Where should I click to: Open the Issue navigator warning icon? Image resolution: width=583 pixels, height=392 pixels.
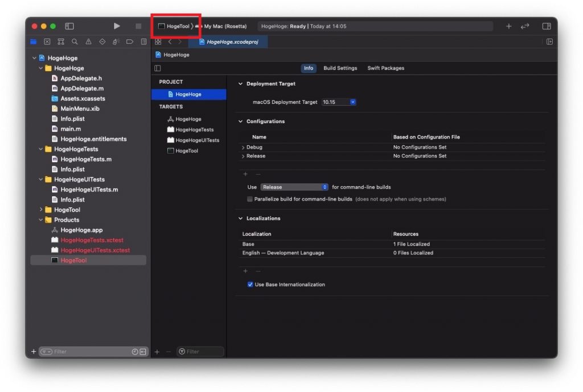coord(88,42)
